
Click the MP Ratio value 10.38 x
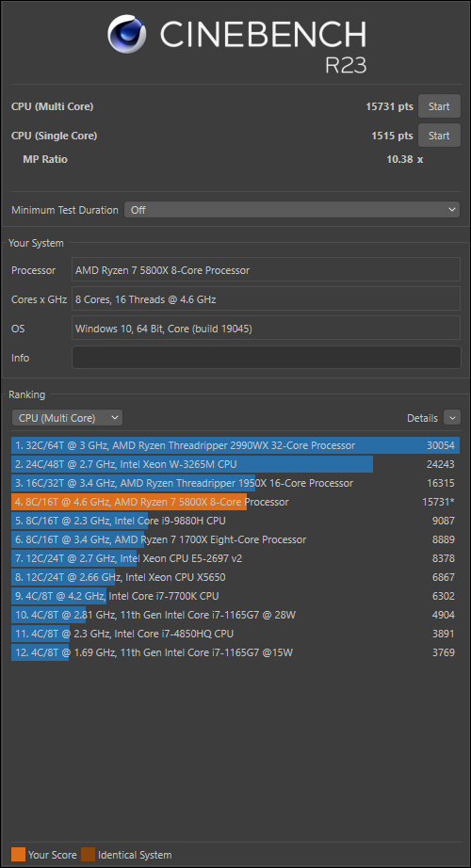tap(404, 159)
